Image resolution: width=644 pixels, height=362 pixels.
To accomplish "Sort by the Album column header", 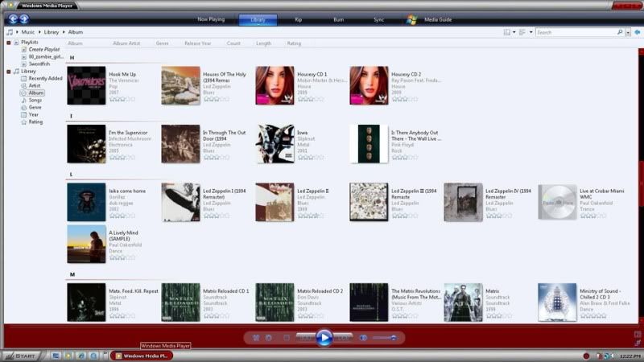I will tap(75, 43).
